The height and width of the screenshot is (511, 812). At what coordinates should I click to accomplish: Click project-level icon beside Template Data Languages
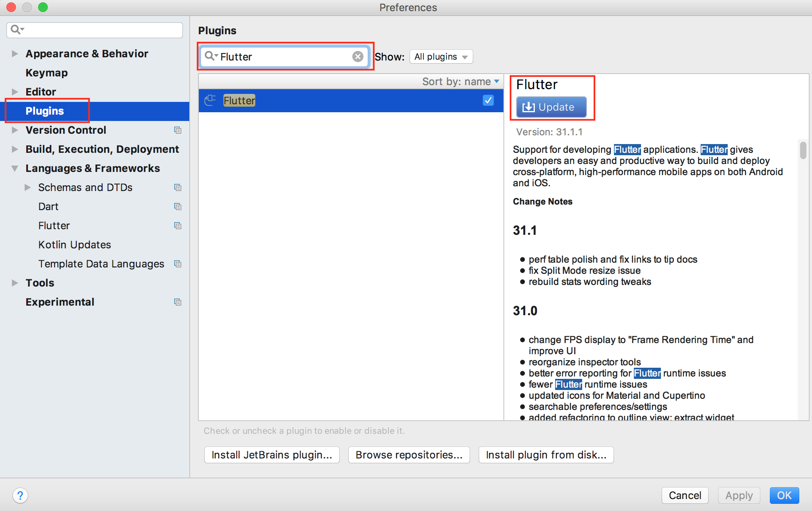tap(178, 264)
